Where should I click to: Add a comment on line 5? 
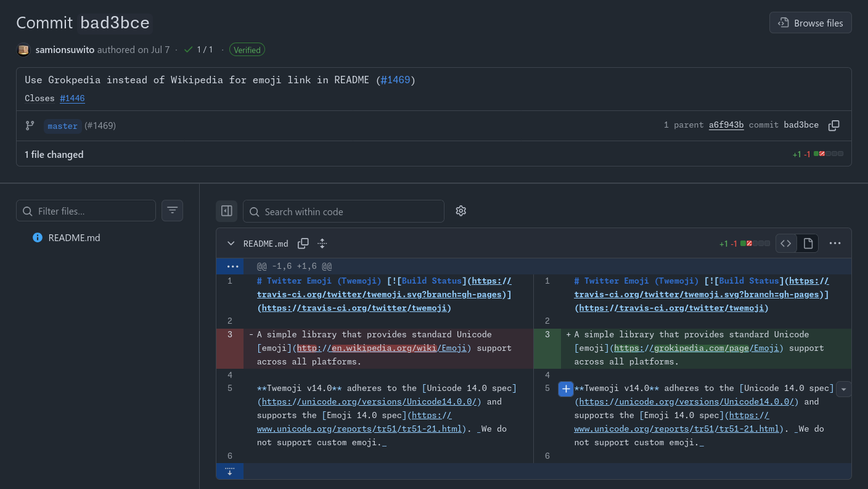pyautogui.click(x=566, y=388)
